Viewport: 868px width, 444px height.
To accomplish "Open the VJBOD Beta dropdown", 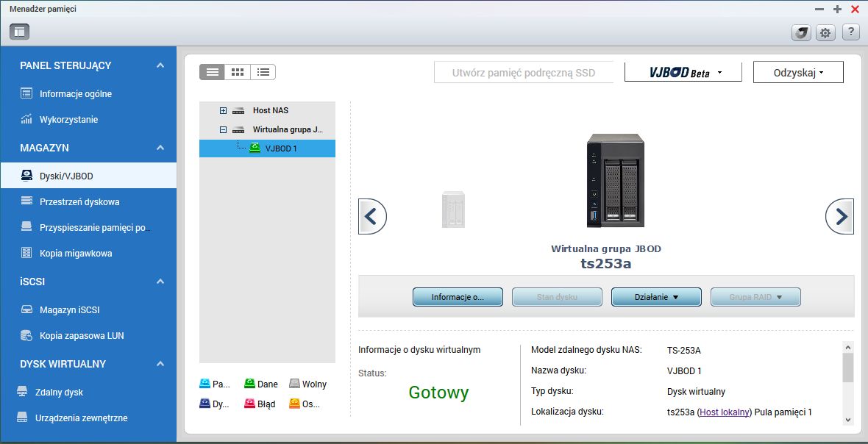I will coord(683,72).
